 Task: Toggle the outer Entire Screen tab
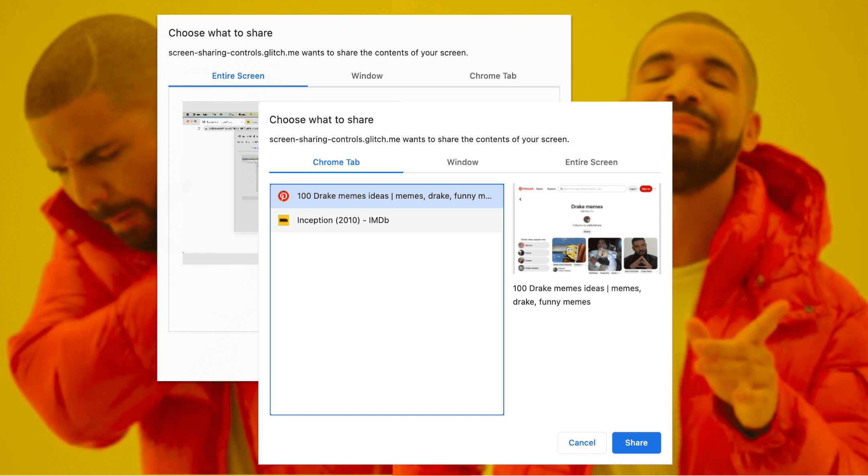[x=238, y=75]
